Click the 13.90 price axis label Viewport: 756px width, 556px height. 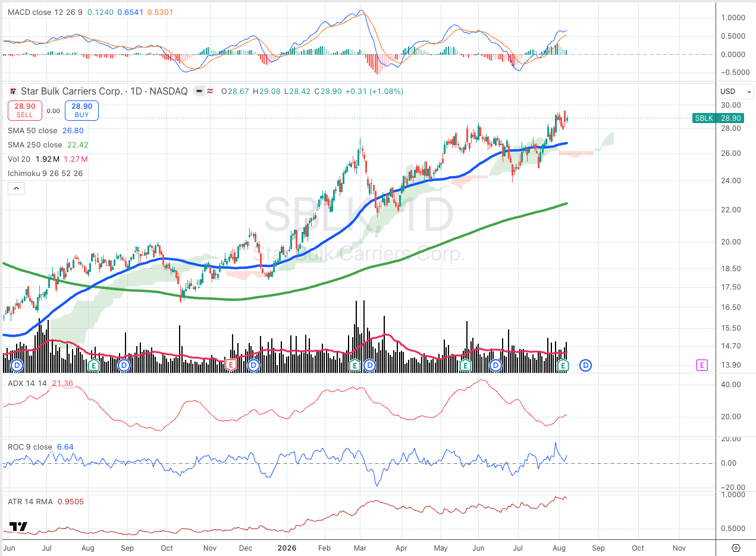[x=730, y=365]
